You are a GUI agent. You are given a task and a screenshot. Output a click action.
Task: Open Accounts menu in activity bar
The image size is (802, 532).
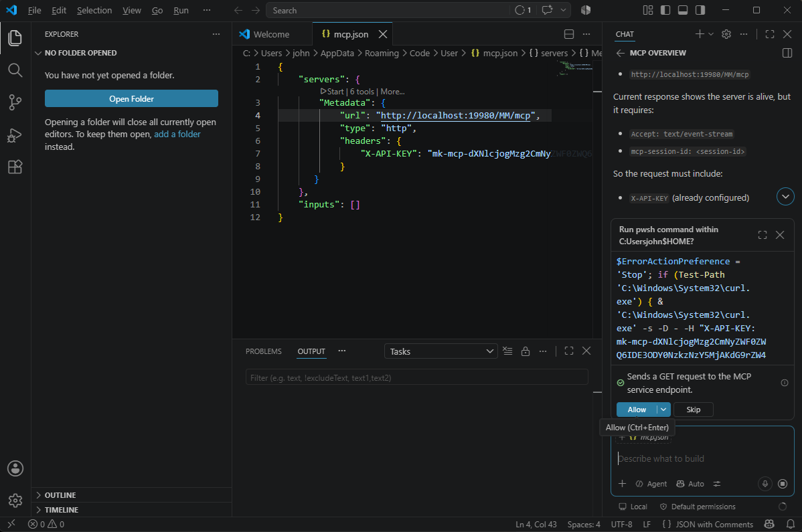pyautogui.click(x=15, y=468)
